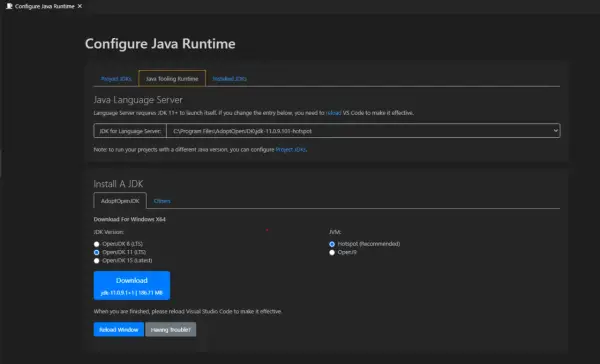The width and height of the screenshot is (600, 364).
Task: Click the 'Install A JDK' heading
Action: click(x=118, y=184)
